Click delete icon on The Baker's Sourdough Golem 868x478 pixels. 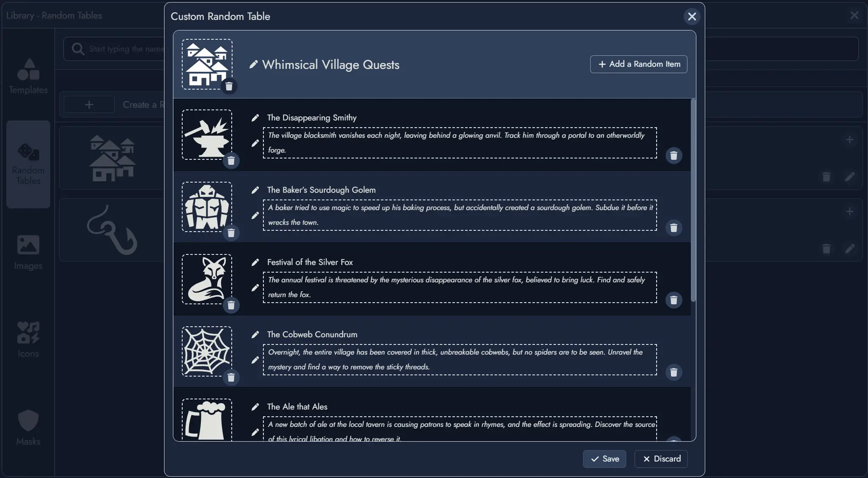[673, 228]
